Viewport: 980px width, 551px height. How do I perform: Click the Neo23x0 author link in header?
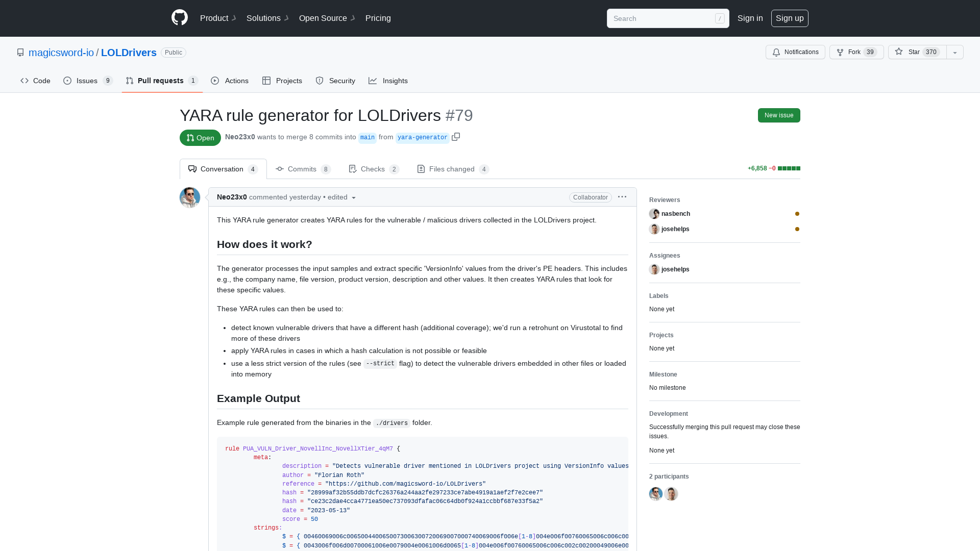[x=240, y=137]
